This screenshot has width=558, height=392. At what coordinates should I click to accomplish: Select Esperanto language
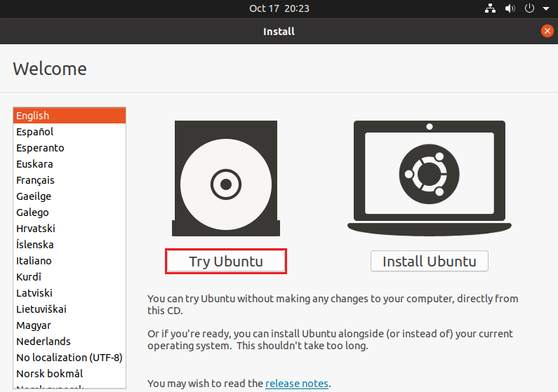[x=69, y=148]
